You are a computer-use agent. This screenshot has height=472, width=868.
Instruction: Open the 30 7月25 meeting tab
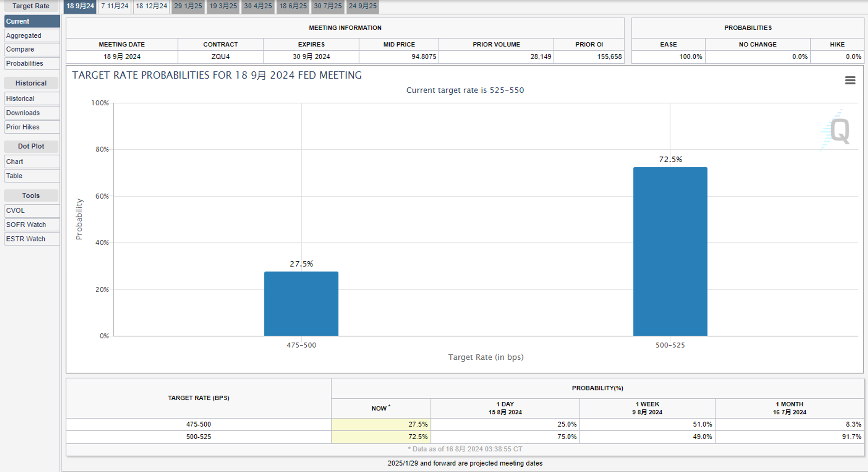tap(328, 6)
